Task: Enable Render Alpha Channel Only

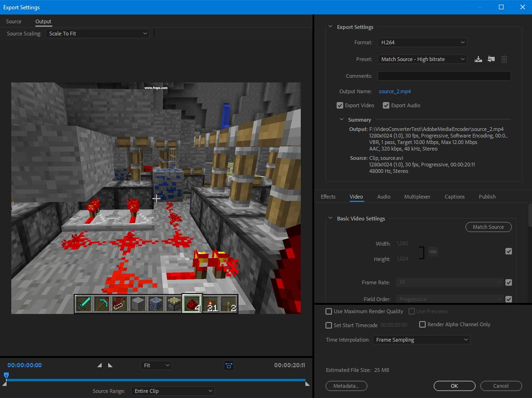Action: 422,324
